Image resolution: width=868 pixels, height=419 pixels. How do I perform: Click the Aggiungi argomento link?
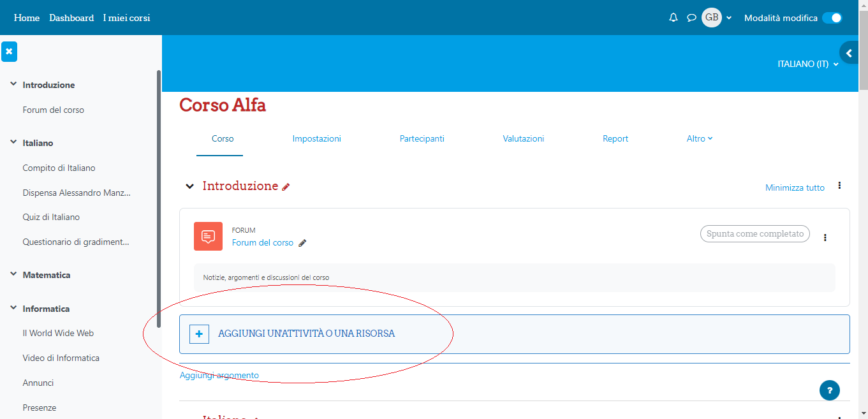[x=219, y=375]
